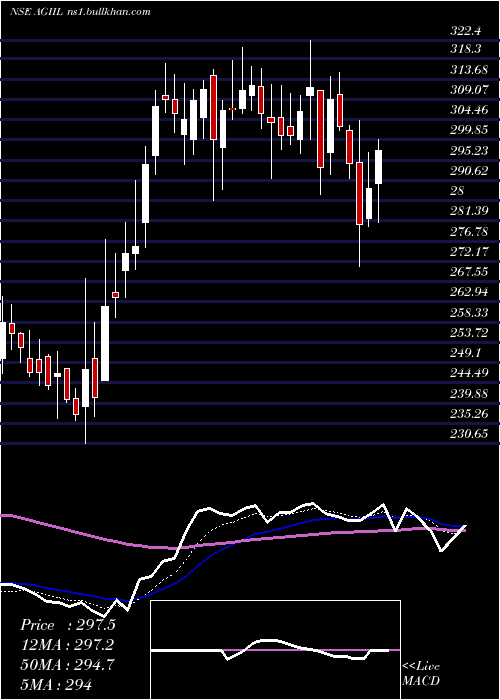The height and width of the screenshot is (700, 500).
Task: Click the 253.72 price axis label
Action: coord(469,333)
